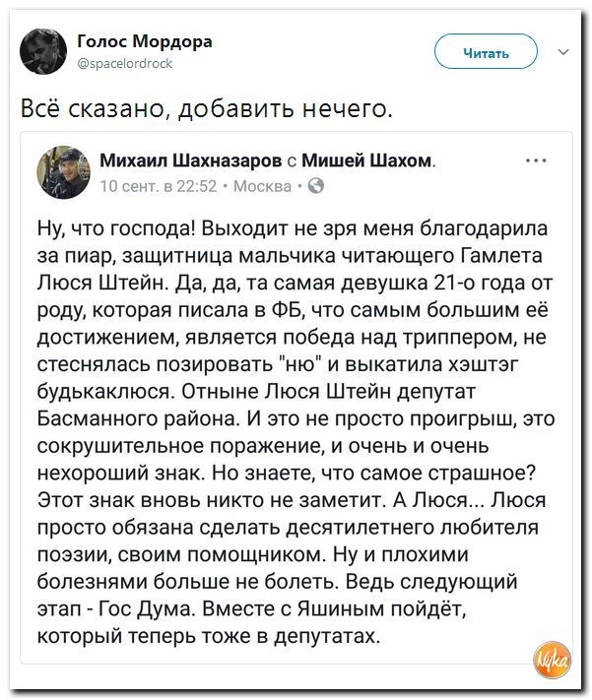Click the @spacelordrock handle
592x700 pixels.
click(124, 61)
